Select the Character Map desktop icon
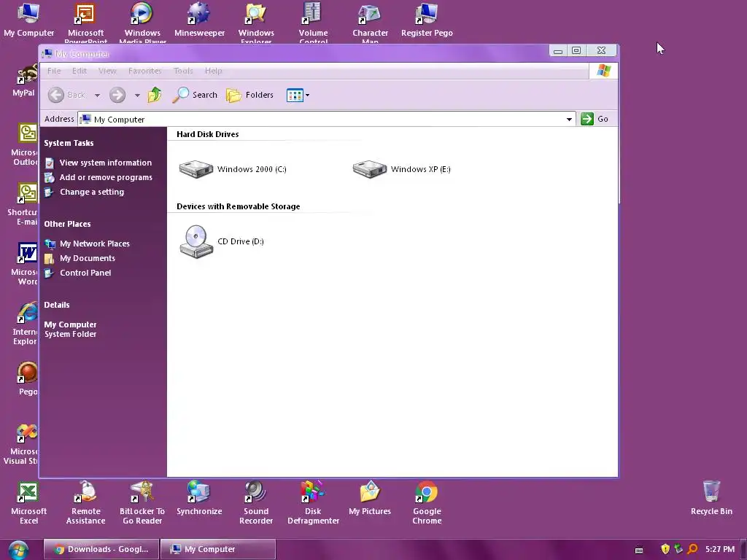The height and width of the screenshot is (560, 747). click(370, 22)
